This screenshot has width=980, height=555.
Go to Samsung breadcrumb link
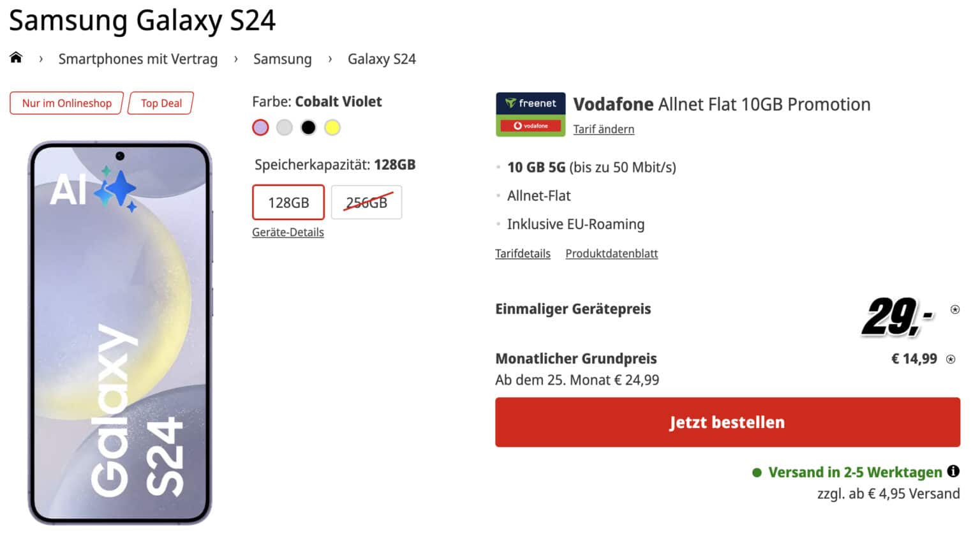pos(282,59)
